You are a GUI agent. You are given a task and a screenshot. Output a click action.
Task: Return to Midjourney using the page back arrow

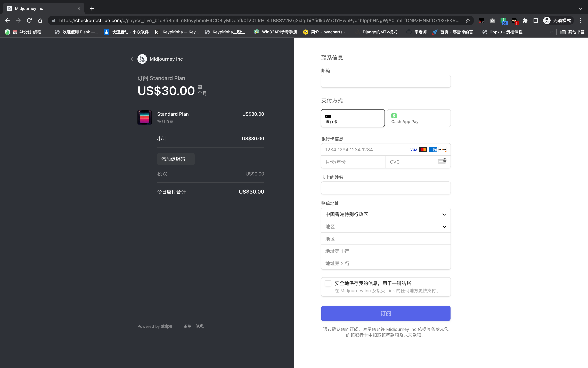(x=132, y=59)
